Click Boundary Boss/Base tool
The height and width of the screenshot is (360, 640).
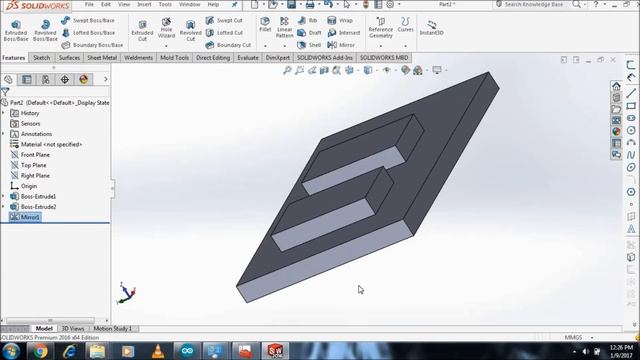pos(92,45)
